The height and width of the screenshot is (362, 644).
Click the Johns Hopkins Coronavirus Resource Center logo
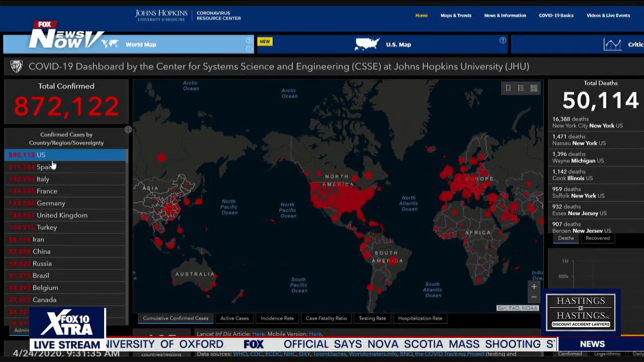point(188,15)
